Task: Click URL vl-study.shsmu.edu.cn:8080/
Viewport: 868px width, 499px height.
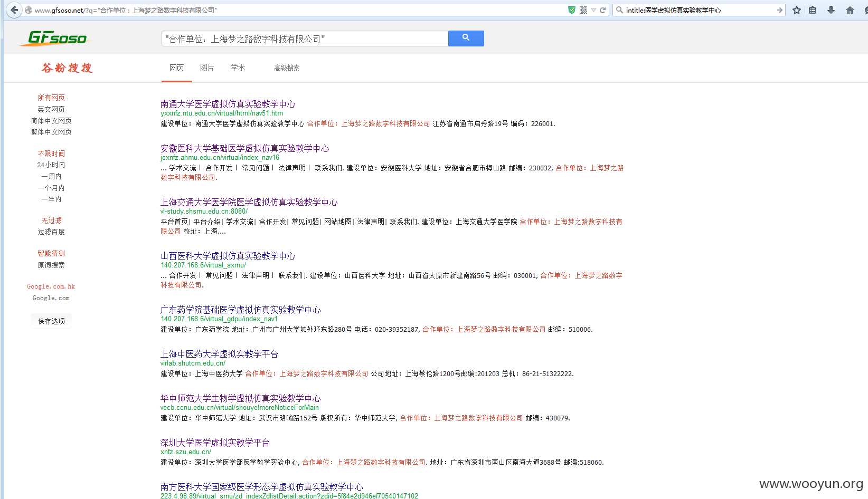Action: pyautogui.click(x=204, y=211)
